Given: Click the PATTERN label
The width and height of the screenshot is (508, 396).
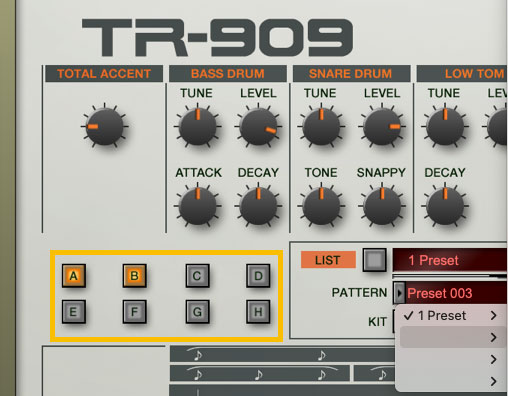Looking at the screenshot, I should coord(359,293).
